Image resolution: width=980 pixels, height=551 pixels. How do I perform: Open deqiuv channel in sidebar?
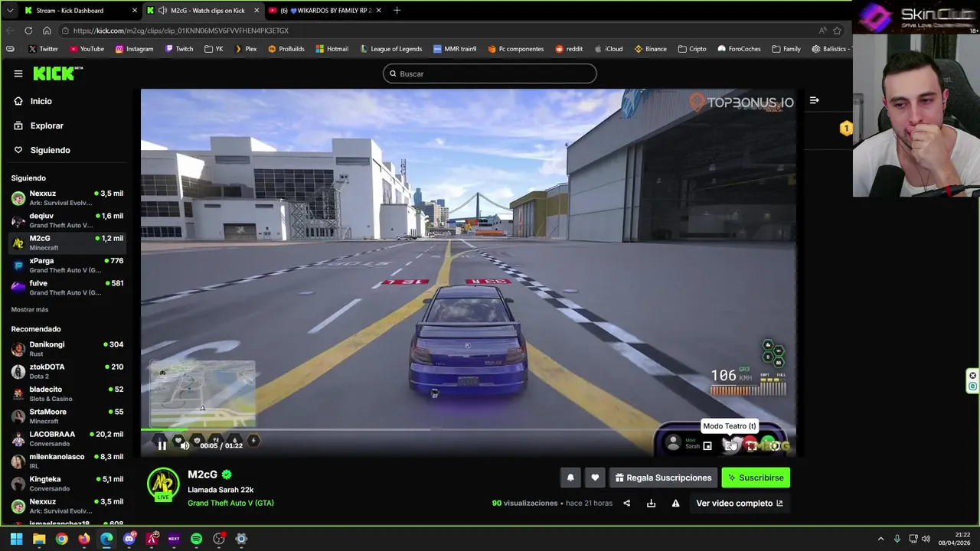[67, 220]
